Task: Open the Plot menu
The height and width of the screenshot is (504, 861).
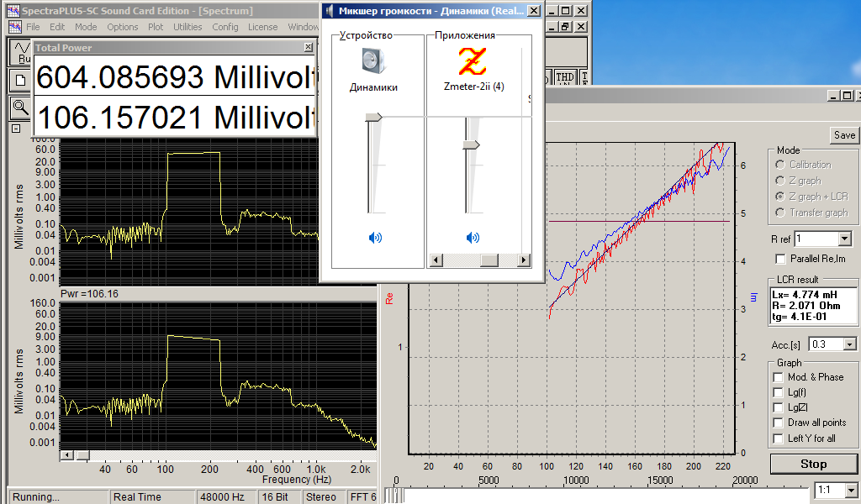Action: click(156, 27)
